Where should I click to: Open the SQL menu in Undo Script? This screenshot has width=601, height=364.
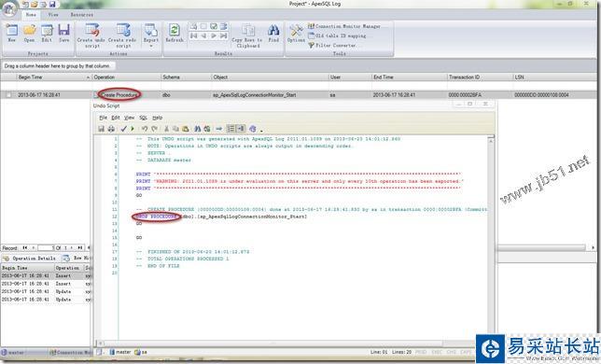click(143, 118)
